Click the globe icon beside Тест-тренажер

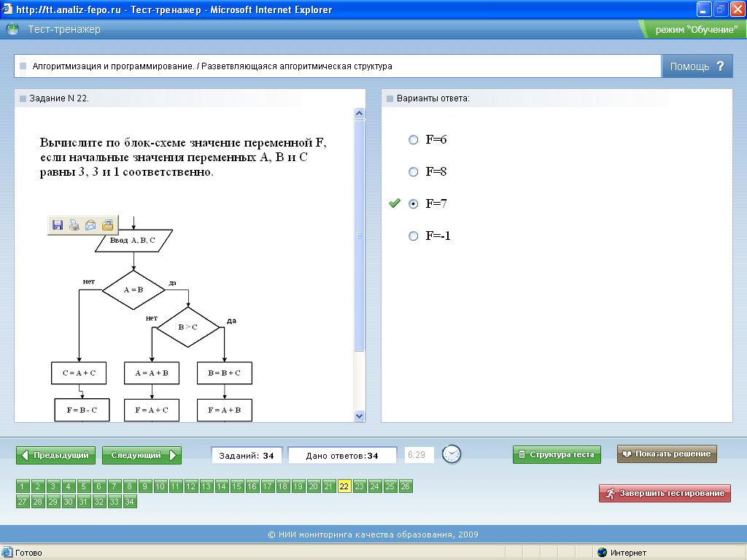12,29
